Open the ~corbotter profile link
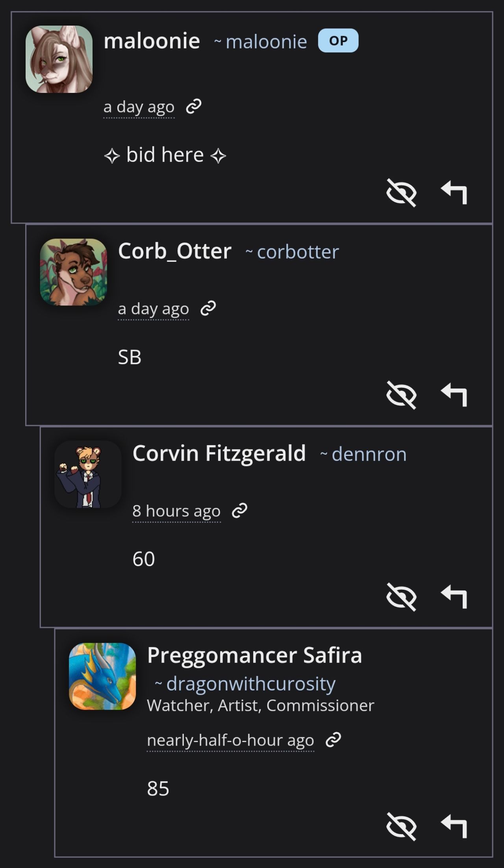Screen dimensions: 504x868 [292, 252]
